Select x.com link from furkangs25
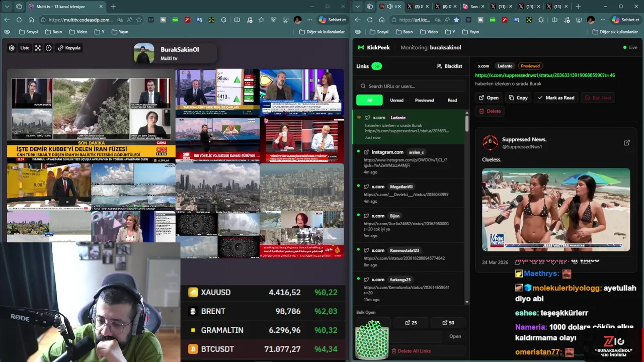This screenshot has height=362, width=644. click(409, 289)
